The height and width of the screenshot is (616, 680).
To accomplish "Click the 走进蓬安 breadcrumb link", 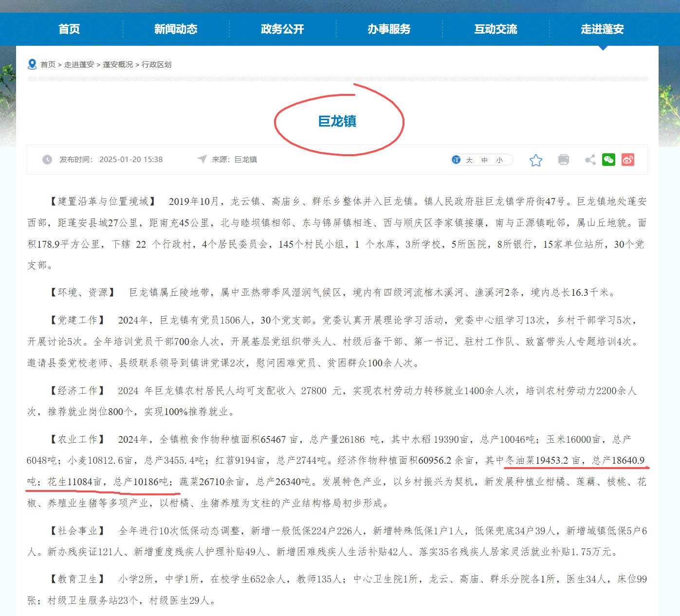I will [79, 65].
